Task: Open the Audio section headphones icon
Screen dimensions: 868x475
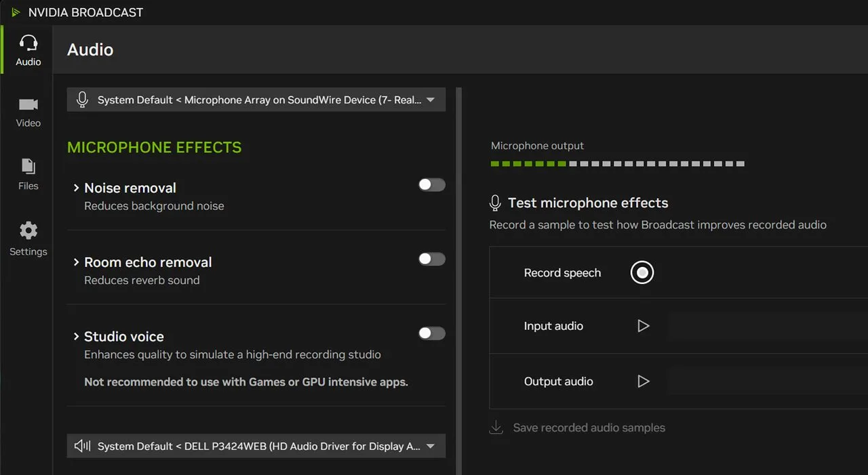Action: (x=28, y=43)
